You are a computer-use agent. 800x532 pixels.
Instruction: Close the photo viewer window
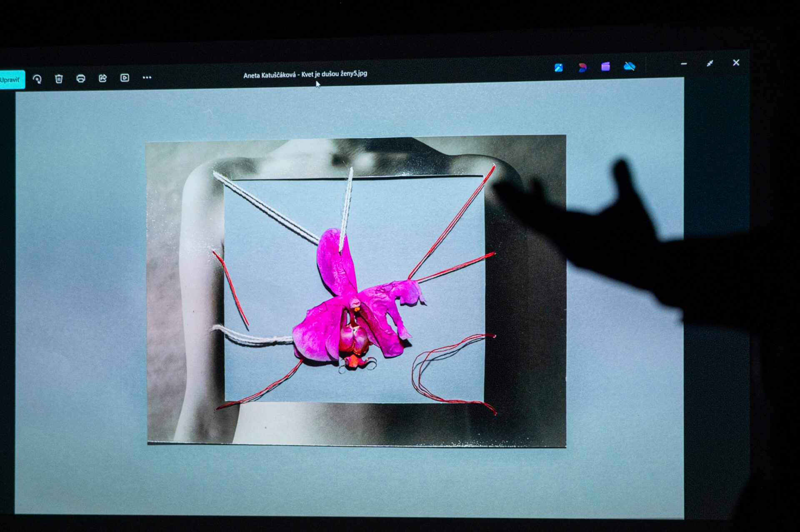pyautogui.click(x=736, y=62)
